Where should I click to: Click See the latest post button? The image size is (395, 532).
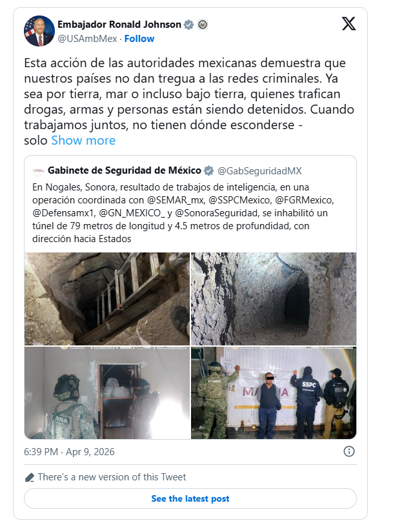[x=190, y=498]
